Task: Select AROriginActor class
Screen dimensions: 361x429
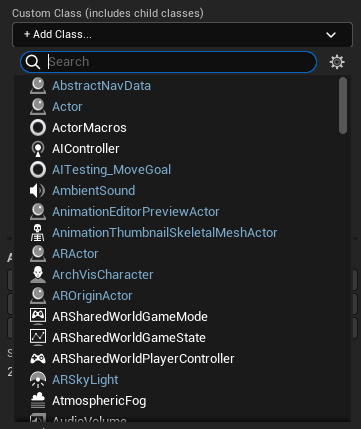Action: coord(92,296)
